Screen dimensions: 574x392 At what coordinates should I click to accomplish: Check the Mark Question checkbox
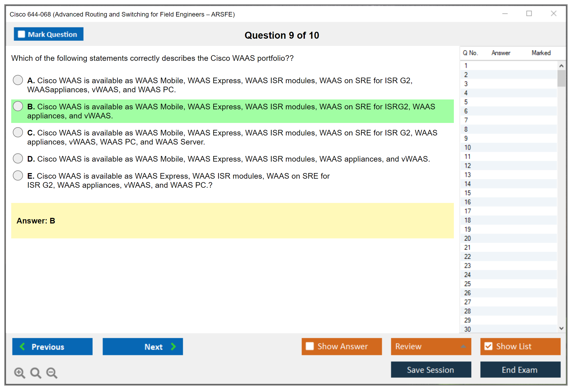(x=21, y=34)
